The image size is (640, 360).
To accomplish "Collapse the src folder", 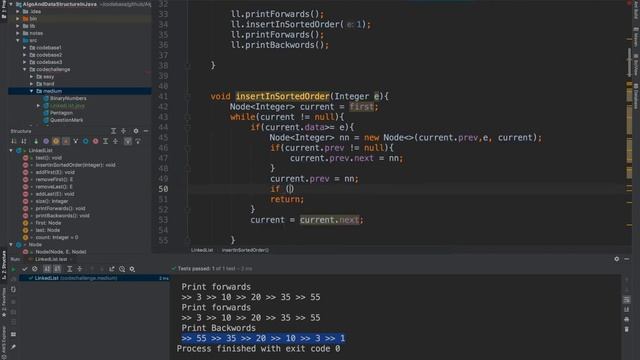I will [18, 40].
